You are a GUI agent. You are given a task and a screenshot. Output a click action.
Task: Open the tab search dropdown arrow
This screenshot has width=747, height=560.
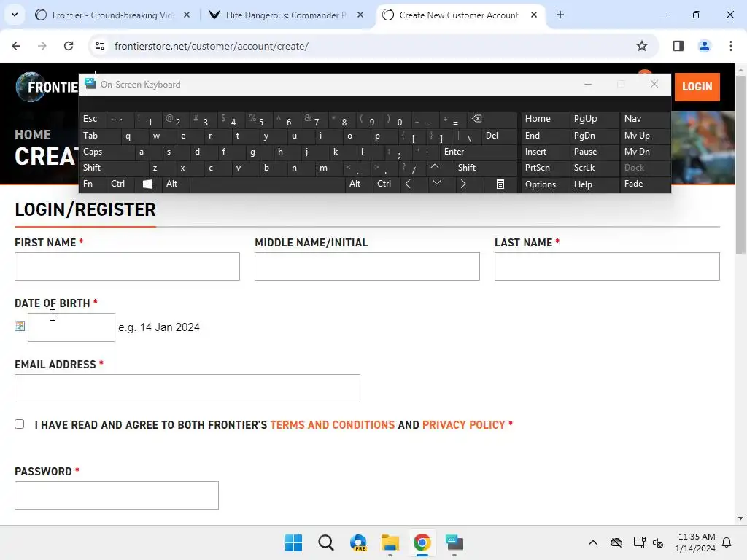[x=15, y=15]
